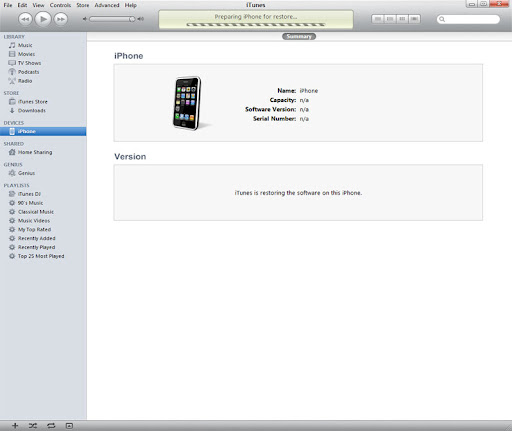This screenshot has height=431, width=512.
Task: Toggle repeat in the bottom bar
Action: pos(51,426)
